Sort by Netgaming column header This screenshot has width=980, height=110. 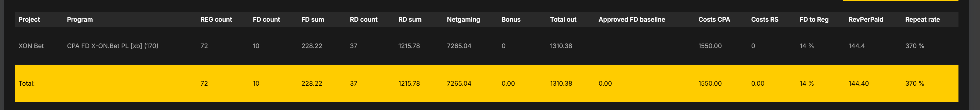[x=463, y=20]
